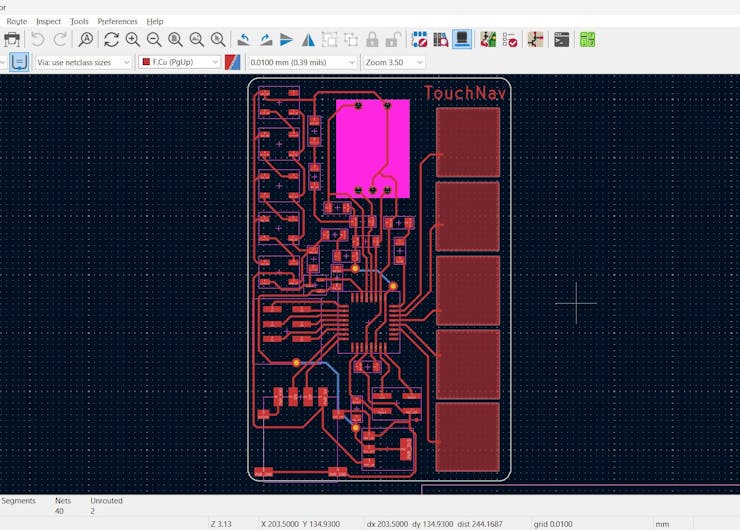740x530 pixels.
Task: Open the green calculator tools icon
Action: (587, 40)
